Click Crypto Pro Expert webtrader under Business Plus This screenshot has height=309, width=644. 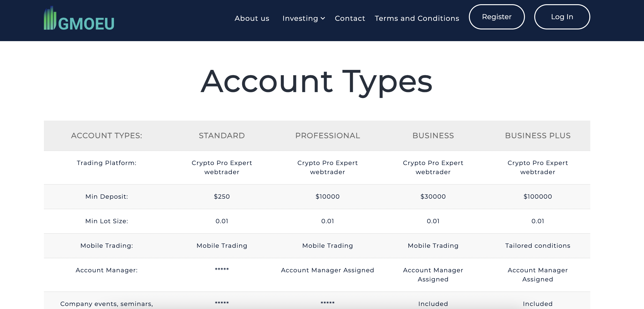tap(538, 167)
